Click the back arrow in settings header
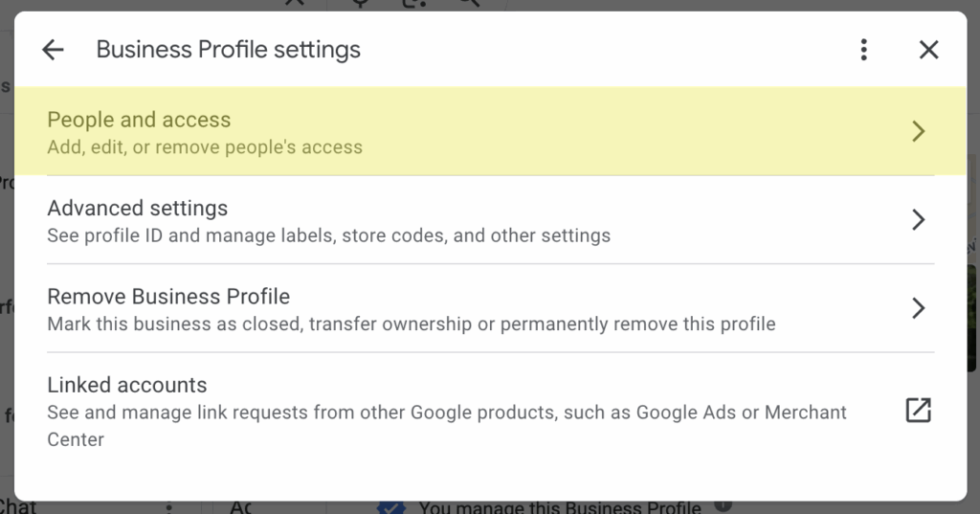980x514 pixels. coord(53,50)
